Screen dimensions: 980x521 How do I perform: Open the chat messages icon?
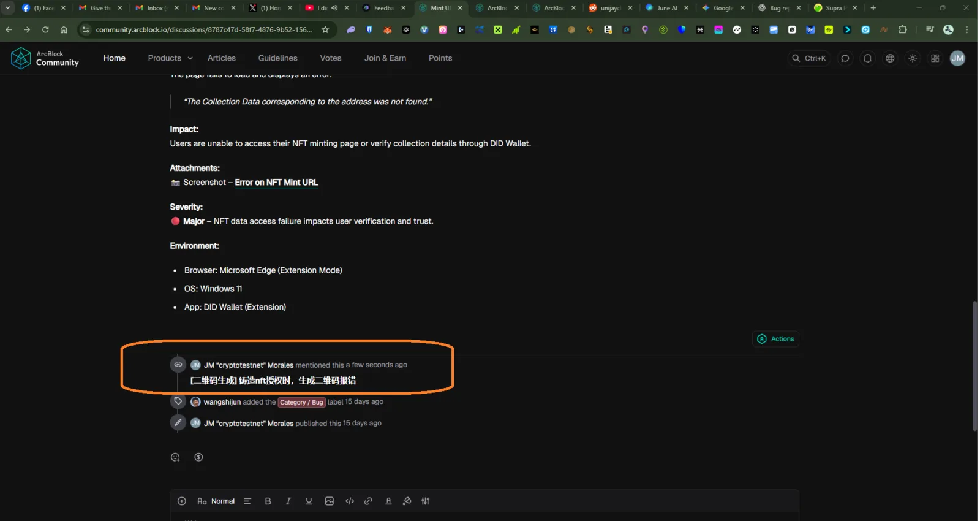tap(845, 58)
